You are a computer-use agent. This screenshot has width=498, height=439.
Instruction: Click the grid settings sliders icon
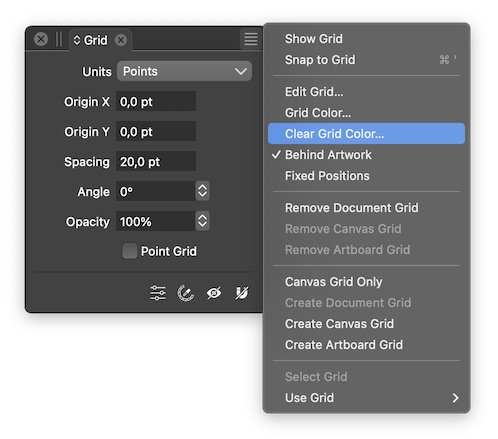[158, 293]
